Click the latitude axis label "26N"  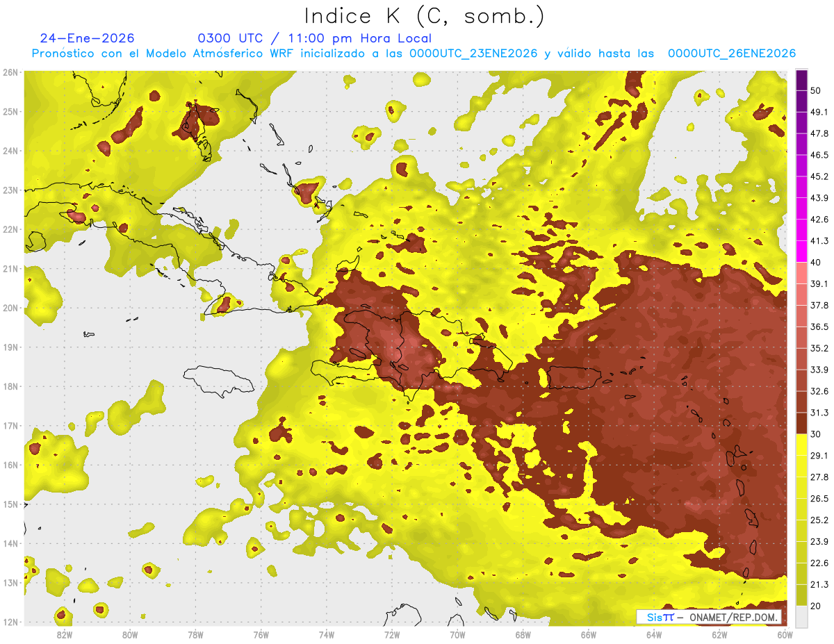click(x=10, y=72)
